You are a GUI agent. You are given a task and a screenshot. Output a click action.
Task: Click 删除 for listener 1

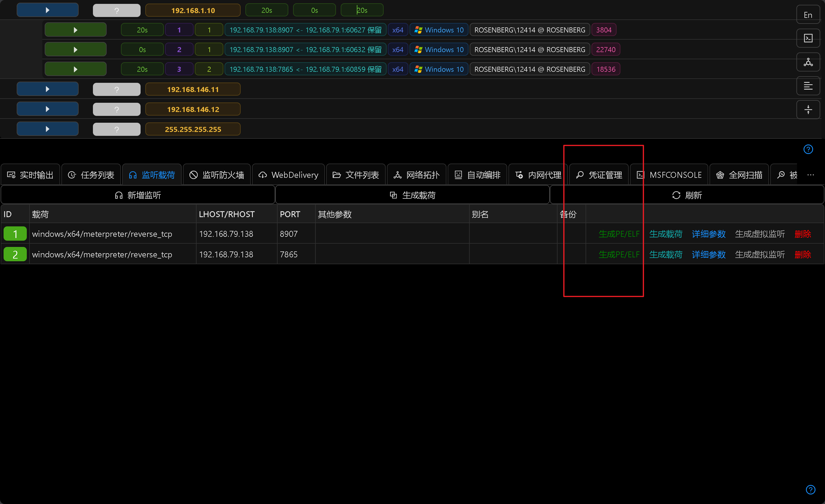[803, 234]
